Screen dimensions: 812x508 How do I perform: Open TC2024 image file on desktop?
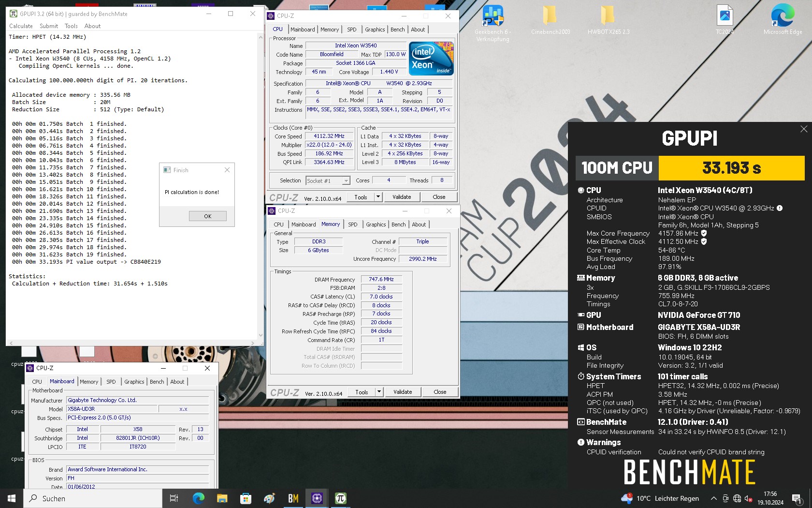click(725, 20)
